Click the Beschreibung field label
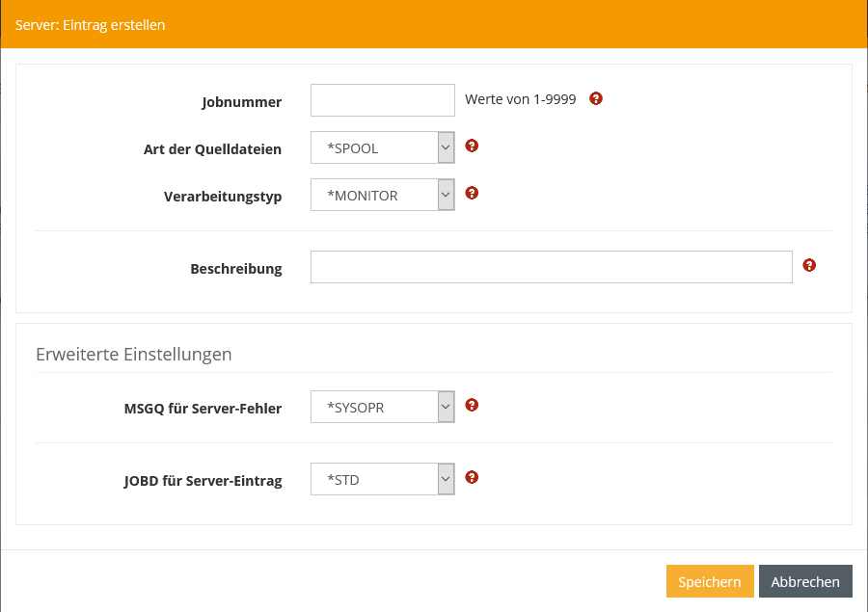The height and width of the screenshot is (612, 868). [x=235, y=269]
